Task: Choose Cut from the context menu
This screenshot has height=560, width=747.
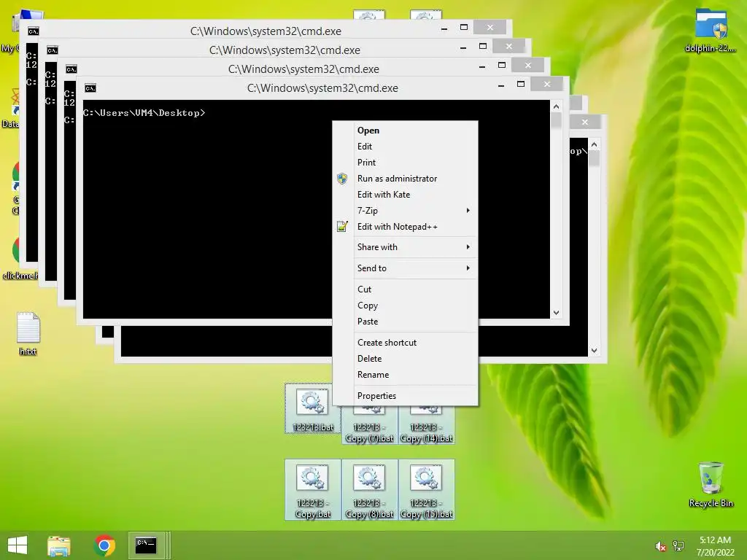Action: click(x=405, y=289)
